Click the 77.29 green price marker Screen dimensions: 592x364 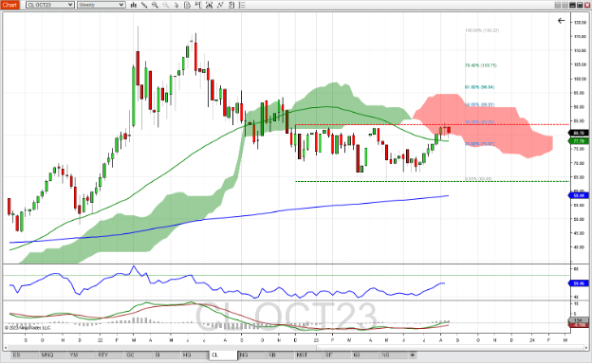tap(579, 141)
